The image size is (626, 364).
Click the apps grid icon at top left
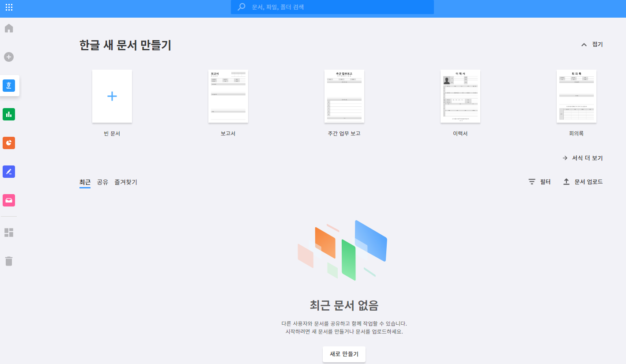pos(9,7)
